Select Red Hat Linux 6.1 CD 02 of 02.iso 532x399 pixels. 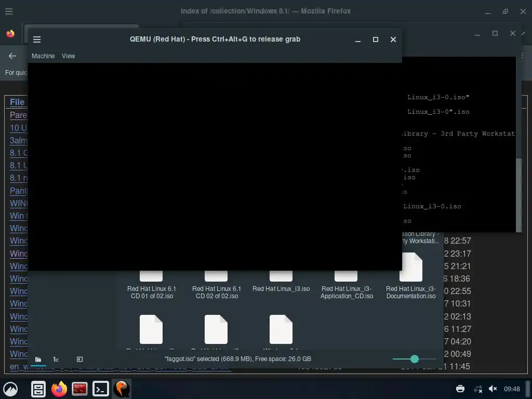point(217,292)
